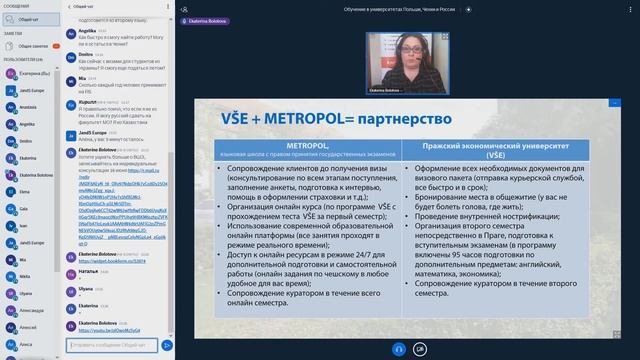Hide the public chat via the back arrow

69,7
